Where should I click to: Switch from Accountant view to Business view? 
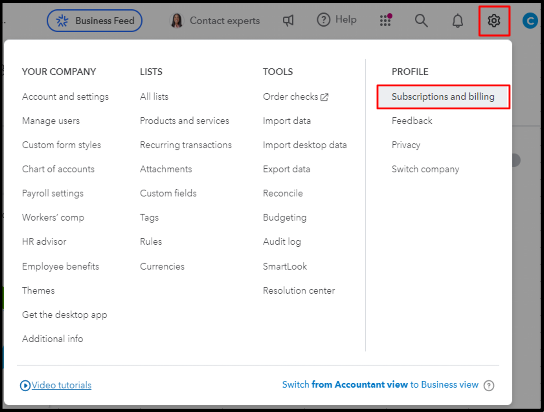(381, 385)
